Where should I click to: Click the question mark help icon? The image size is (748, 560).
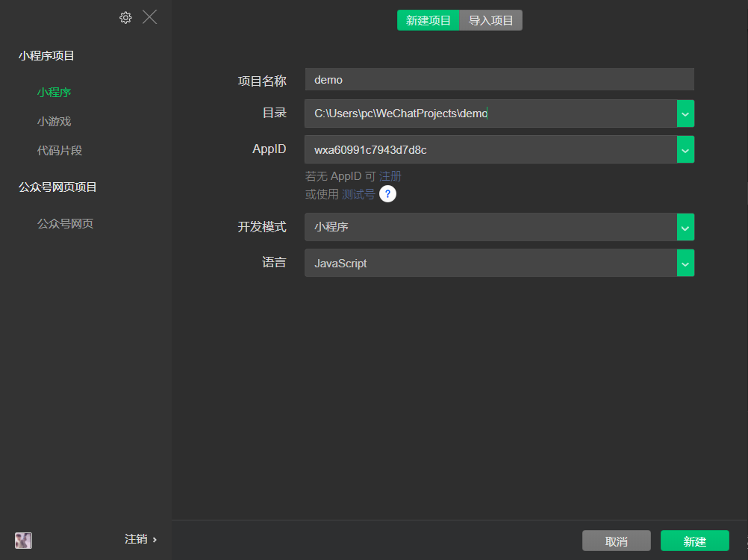(x=388, y=194)
